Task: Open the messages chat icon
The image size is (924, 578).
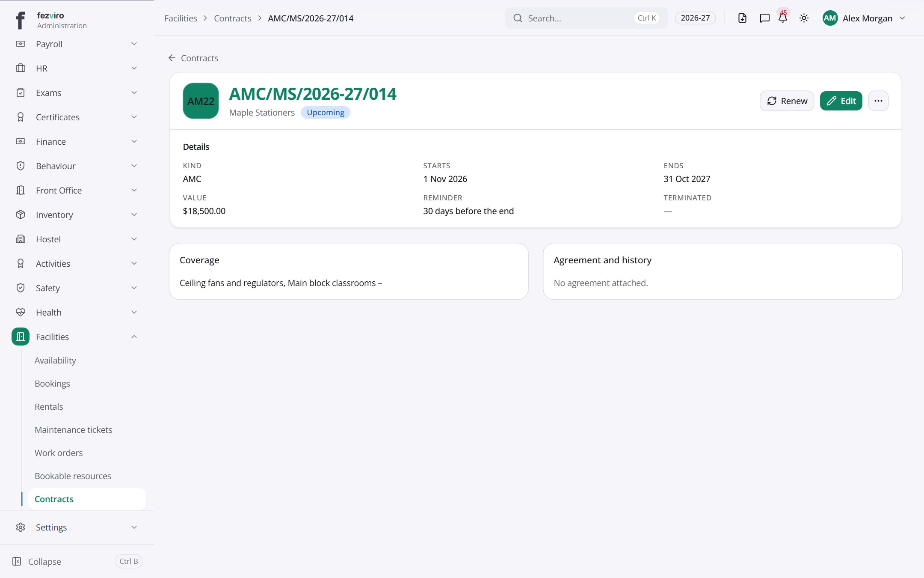Action: (764, 18)
